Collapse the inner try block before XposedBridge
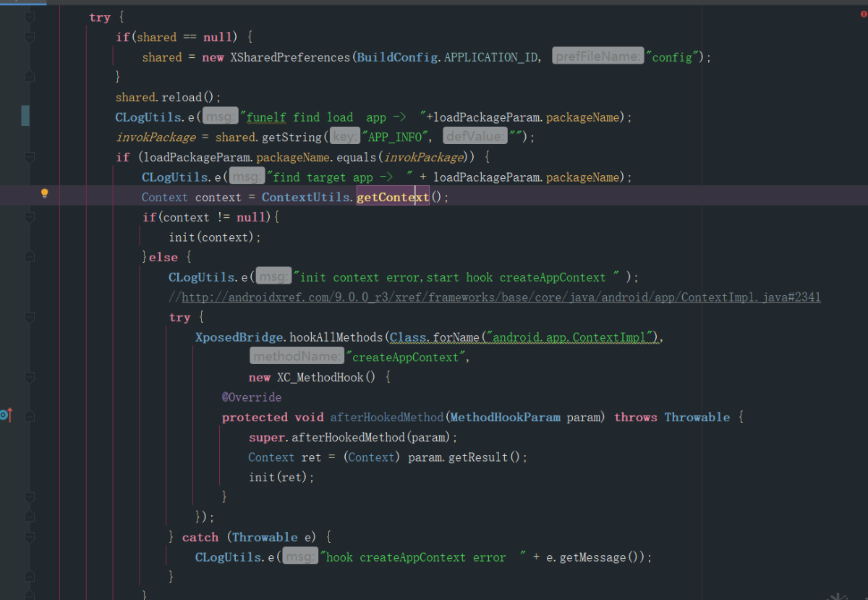The image size is (868, 600). click(x=30, y=317)
